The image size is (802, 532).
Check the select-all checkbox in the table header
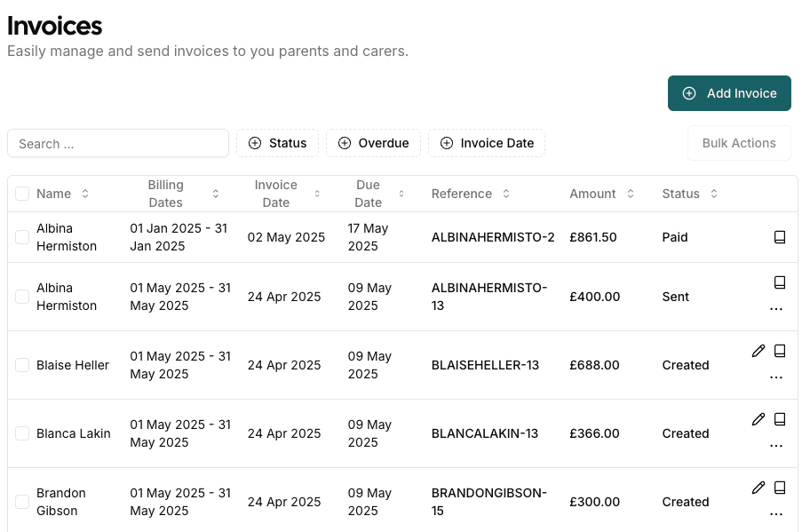(22, 193)
